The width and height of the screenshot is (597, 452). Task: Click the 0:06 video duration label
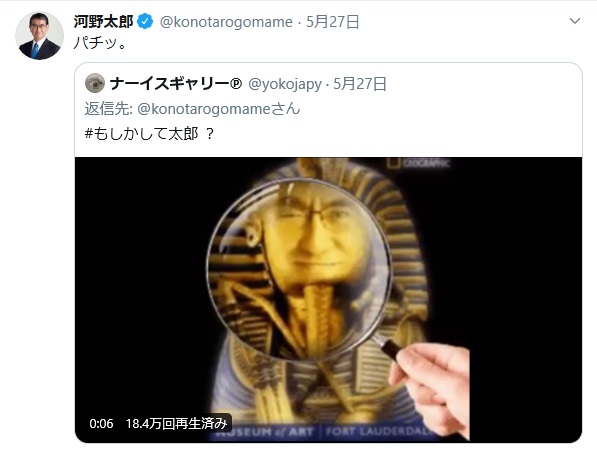click(101, 423)
